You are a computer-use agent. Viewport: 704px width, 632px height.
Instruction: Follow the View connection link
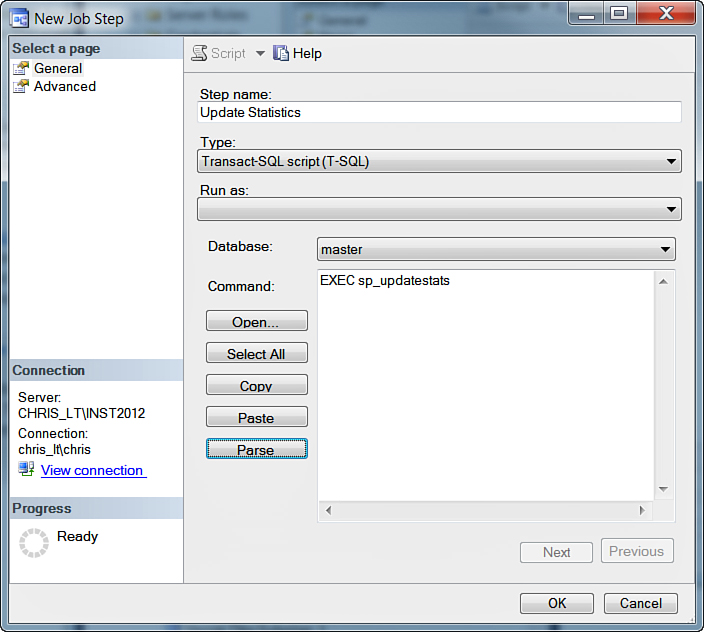coord(92,470)
